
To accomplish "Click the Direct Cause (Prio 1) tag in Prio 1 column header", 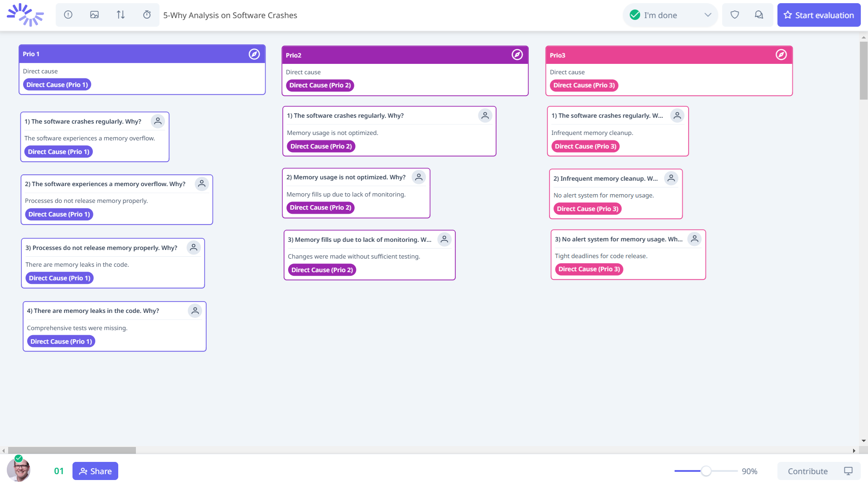I will coord(57,85).
